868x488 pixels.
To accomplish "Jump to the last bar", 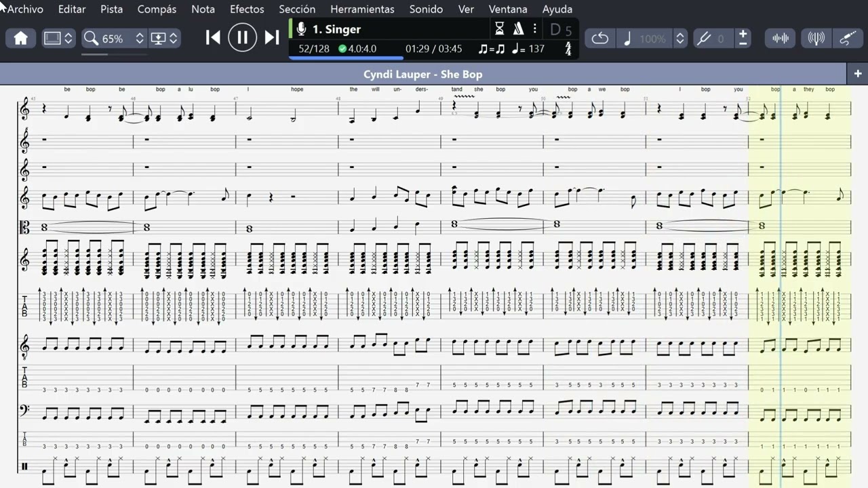I will (272, 38).
